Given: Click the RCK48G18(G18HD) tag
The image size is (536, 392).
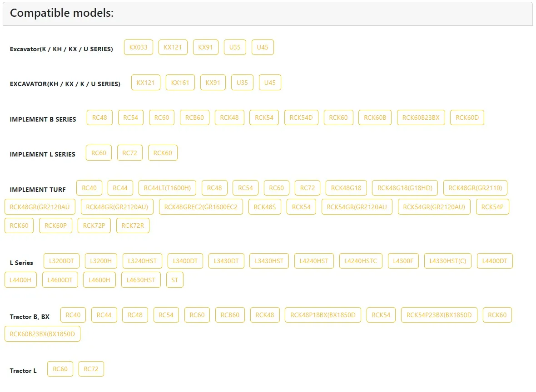Looking at the screenshot, I should (405, 188).
